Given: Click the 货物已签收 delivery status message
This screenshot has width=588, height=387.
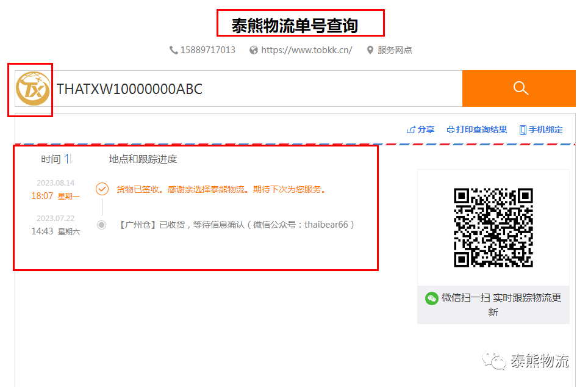Looking at the screenshot, I should (221, 189).
